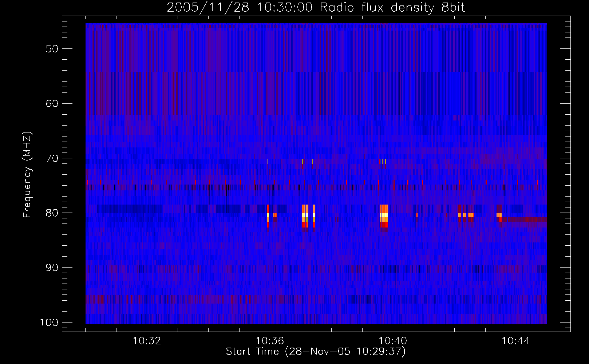The image size is (589, 364).
Task: Click the '10:40' time tick label
Action: tap(393, 341)
